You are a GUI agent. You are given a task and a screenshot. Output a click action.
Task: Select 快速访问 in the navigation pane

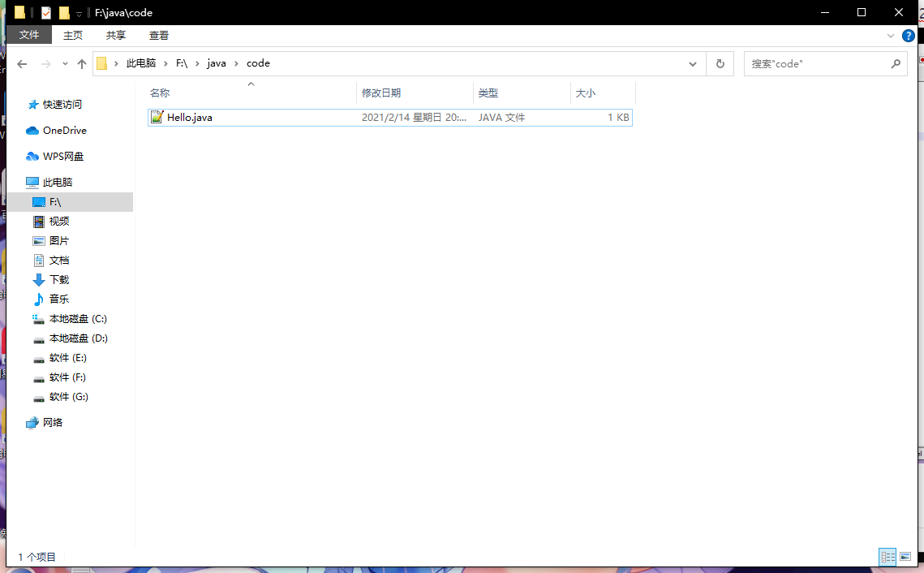(x=62, y=105)
